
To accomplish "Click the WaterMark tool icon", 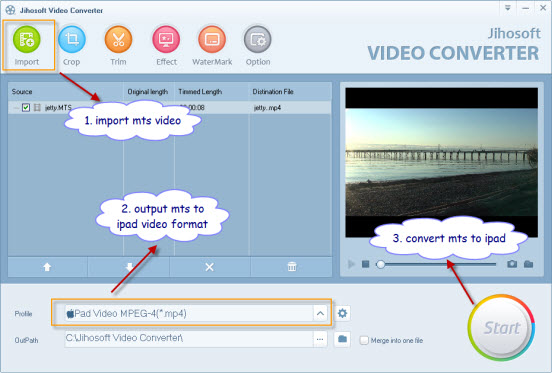I will pyautogui.click(x=212, y=39).
